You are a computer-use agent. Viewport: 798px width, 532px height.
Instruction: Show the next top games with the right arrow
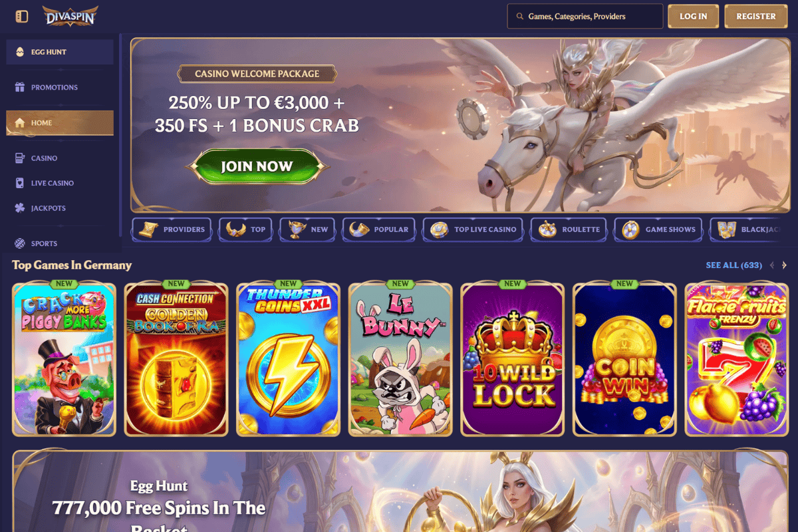[784, 265]
